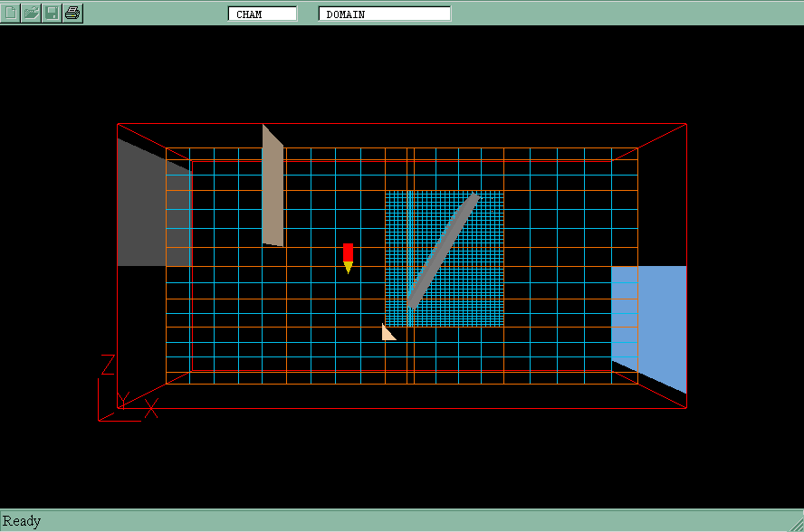Image resolution: width=804 pixels, height=532 pixels.
Task: Select the small peach triangle object
Action: pyautogui.click(x=388, y=334)
